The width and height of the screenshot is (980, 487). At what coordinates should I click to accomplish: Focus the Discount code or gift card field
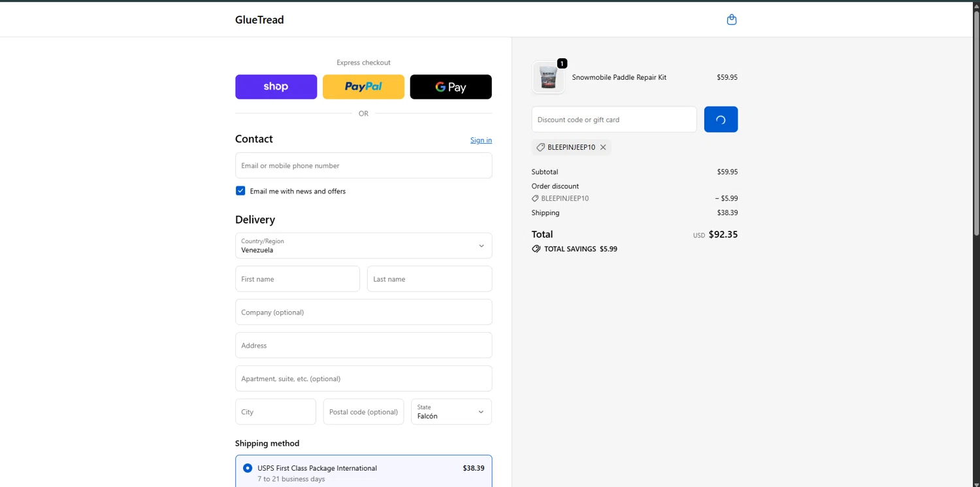614,120
